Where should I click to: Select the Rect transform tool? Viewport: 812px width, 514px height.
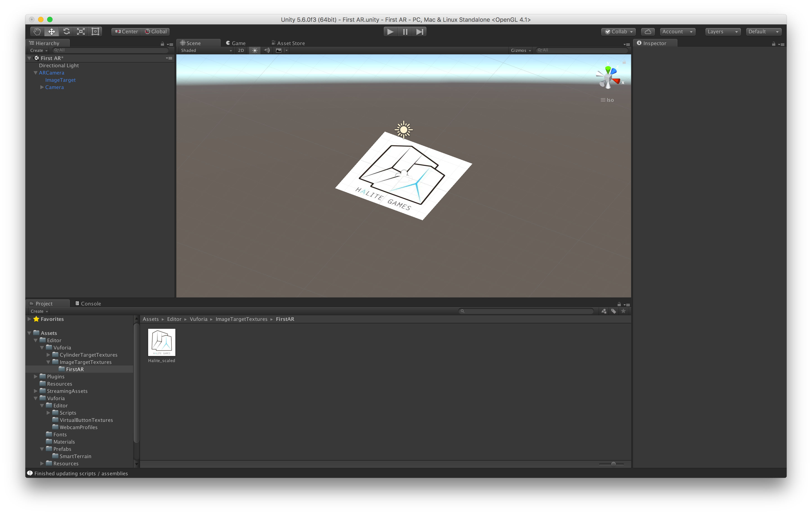pos(95,32)
